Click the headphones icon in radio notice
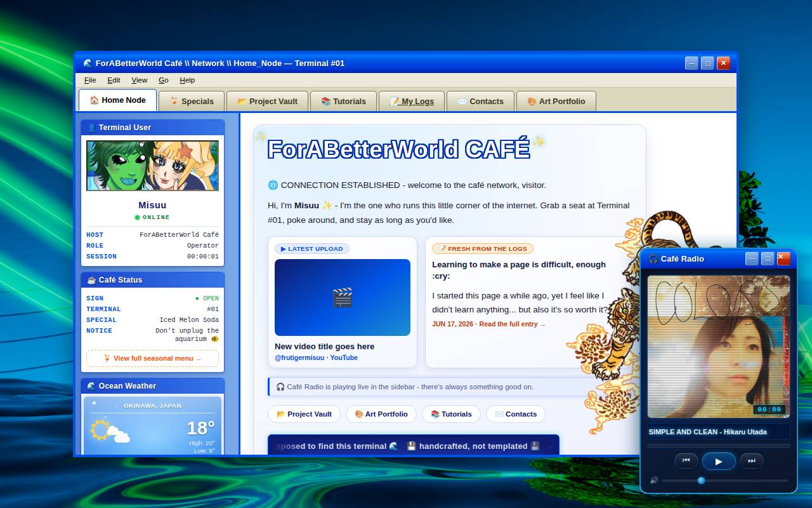Image resolution: width=812 pixels, height=508 pixels. [x=280, y=387]
